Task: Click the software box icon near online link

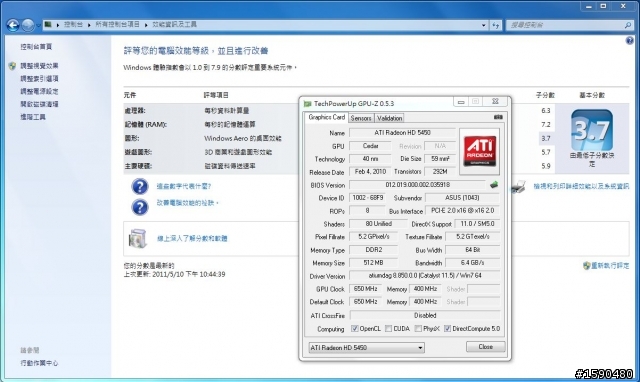Action: pos(138,239)
